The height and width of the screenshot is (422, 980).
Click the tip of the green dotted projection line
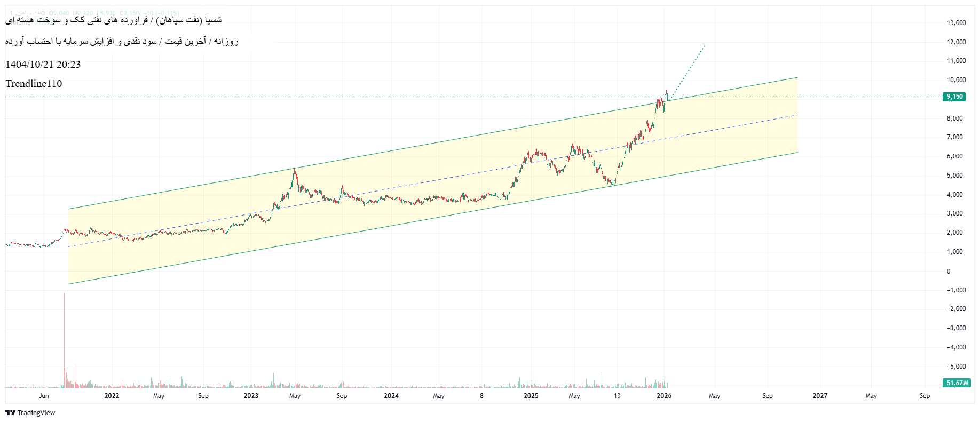(705, 46)
